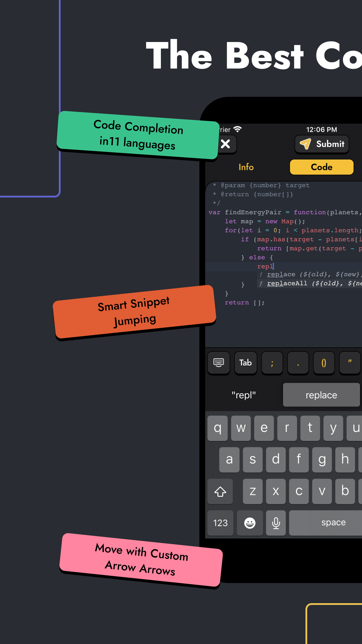Tap the z key
This screenshot has width=362, height=644.
(252, 491)
